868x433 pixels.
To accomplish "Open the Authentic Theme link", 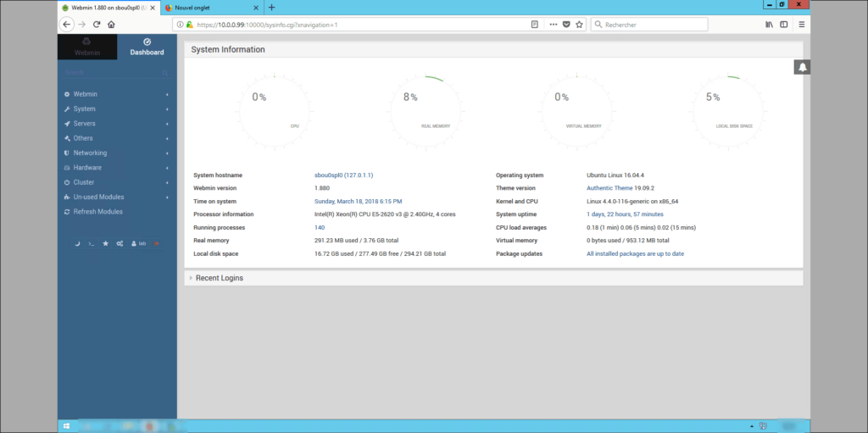I will [x=609, y=188].
